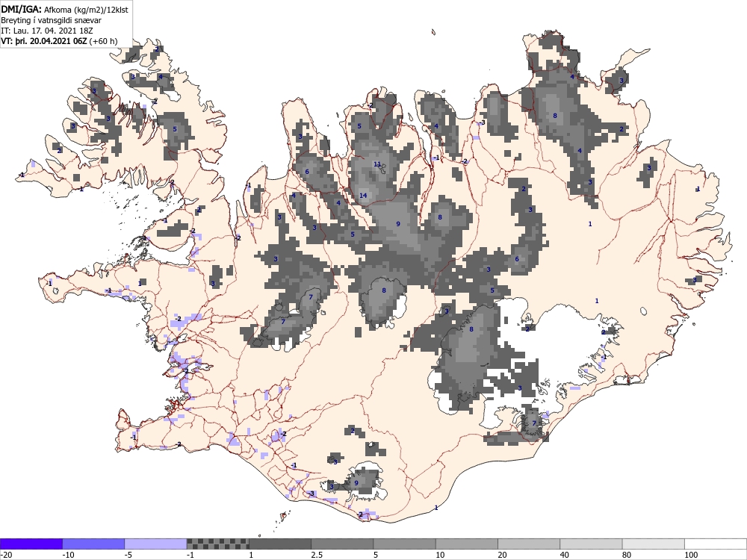
Task: Select the legend swatch between 20 and 40
Action: 529,544
